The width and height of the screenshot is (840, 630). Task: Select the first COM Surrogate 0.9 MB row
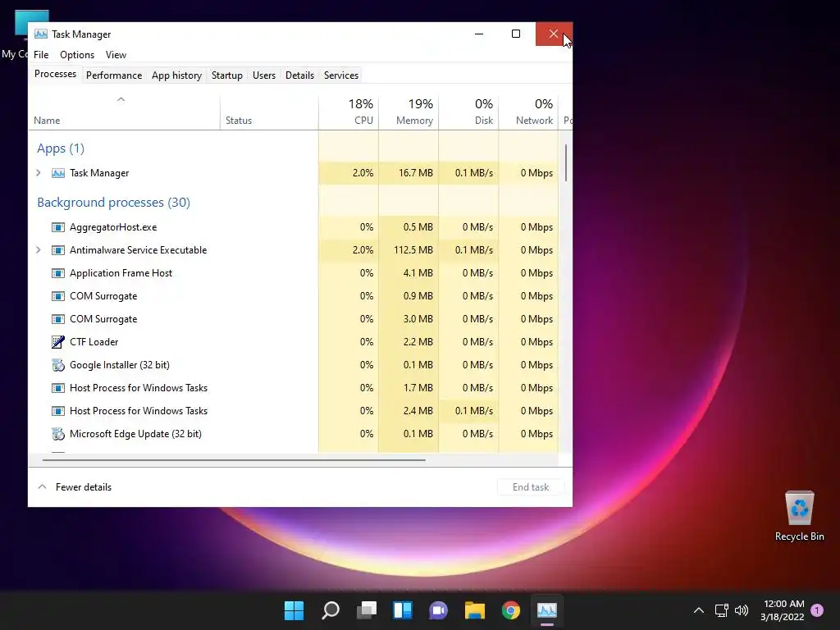294,296
